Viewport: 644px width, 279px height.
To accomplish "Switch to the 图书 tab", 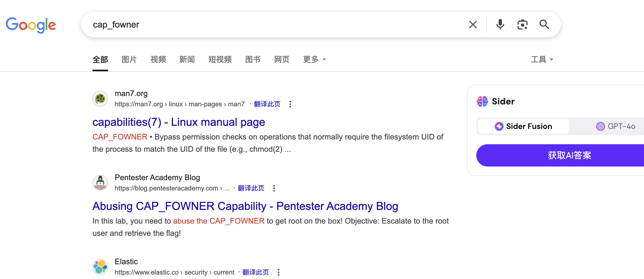I will click(x=253, y=59).
